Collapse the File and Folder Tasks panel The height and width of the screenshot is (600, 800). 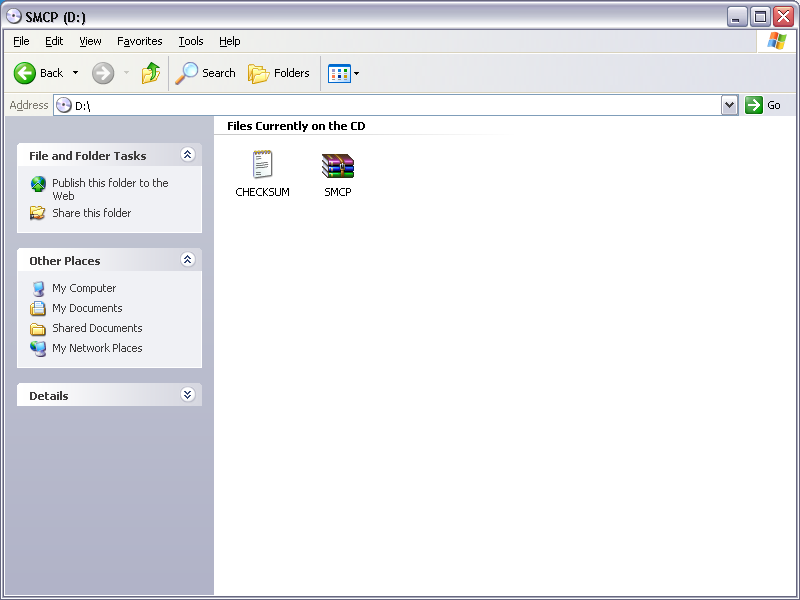(187, 155)
